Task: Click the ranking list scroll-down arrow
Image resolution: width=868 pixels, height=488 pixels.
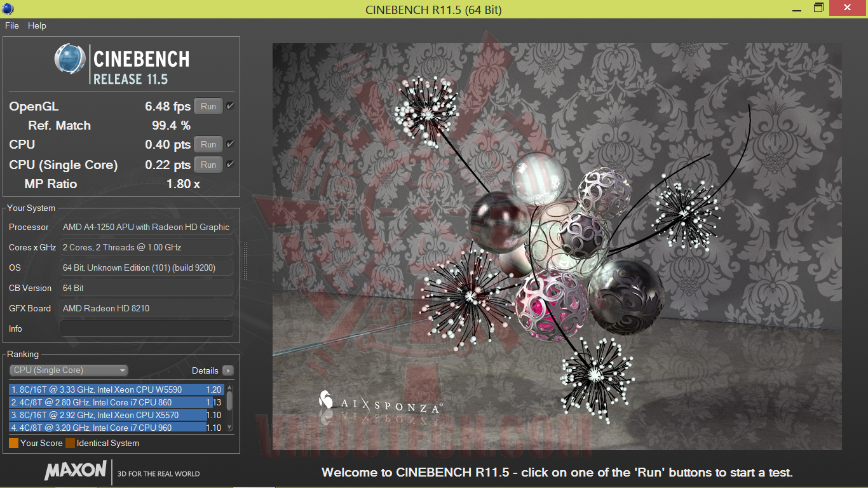Action: [x=229, y=428]
